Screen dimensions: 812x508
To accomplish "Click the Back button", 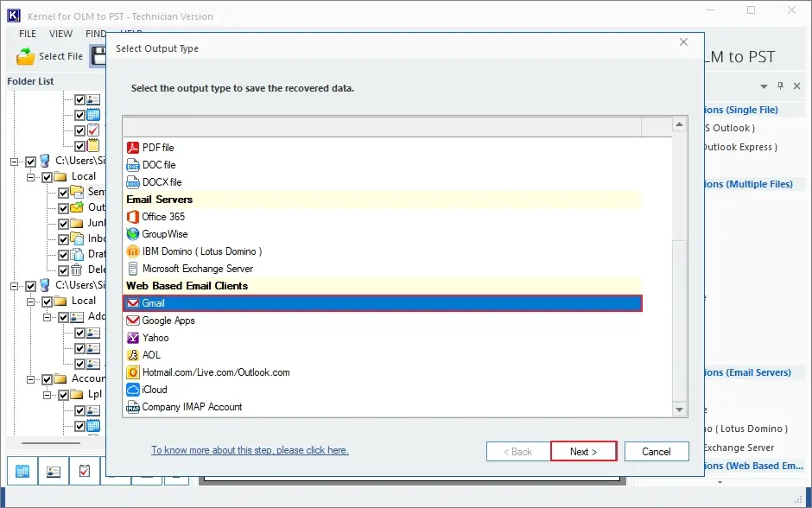I will 517,452.
